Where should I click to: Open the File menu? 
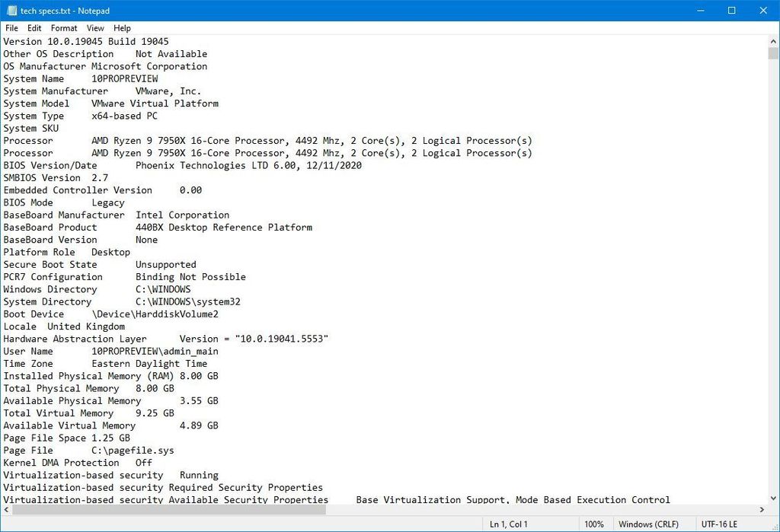click(11, 28)
